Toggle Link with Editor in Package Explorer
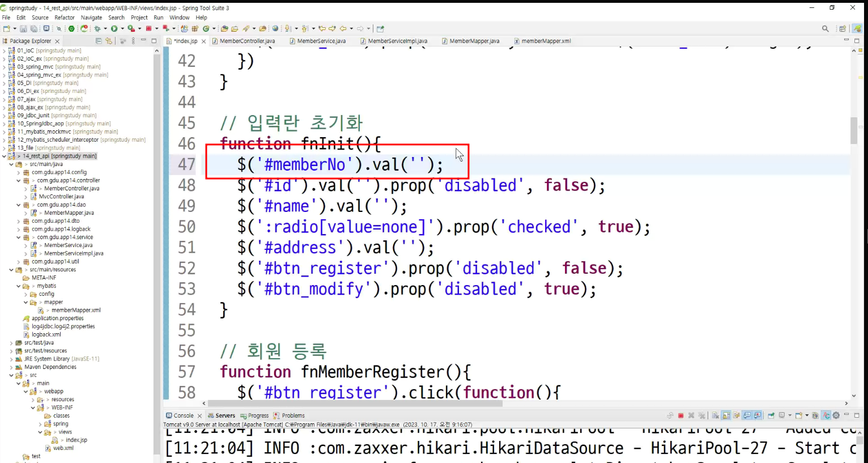Screen dimensions: 868x463 click(109, 41)
